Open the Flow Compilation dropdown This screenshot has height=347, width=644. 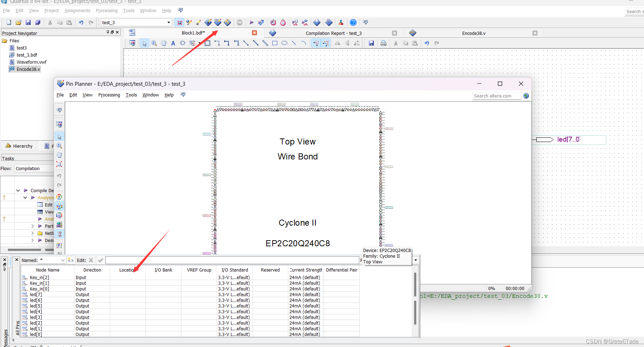pyautogui.click(x=34, y=168)
